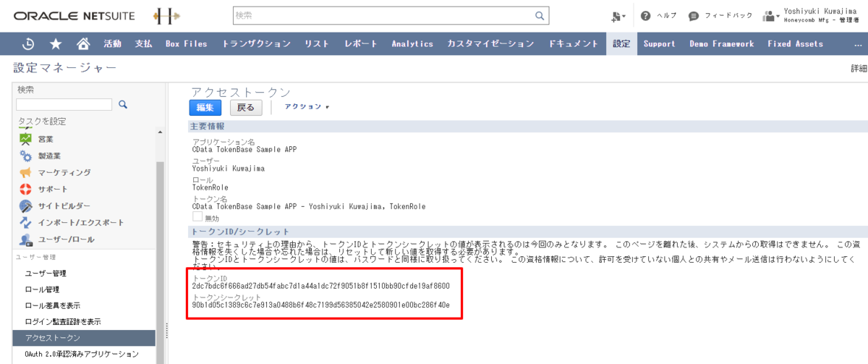Click the インポート/エクスポート arrows icon
Image resolution: width=868 pixels, height=364 pixels.
click(x=26, y=222)
